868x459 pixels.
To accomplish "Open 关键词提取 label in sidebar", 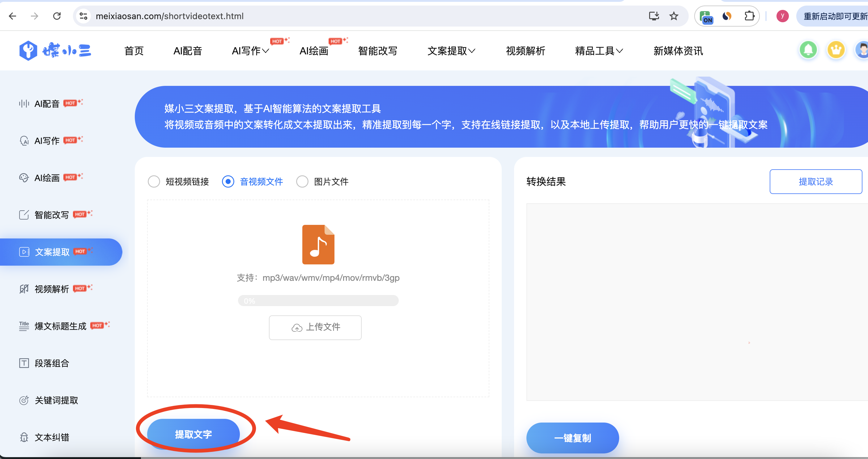I will 56,400.
